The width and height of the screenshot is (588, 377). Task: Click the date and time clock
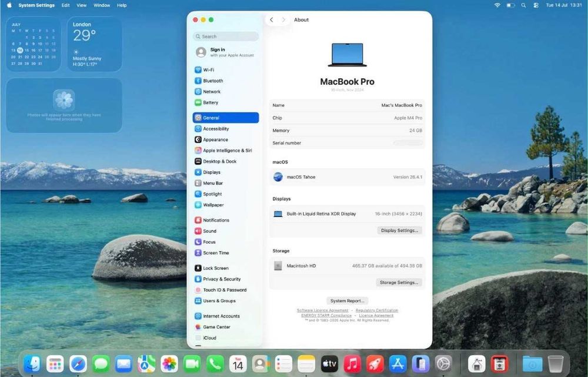(564, 5)
